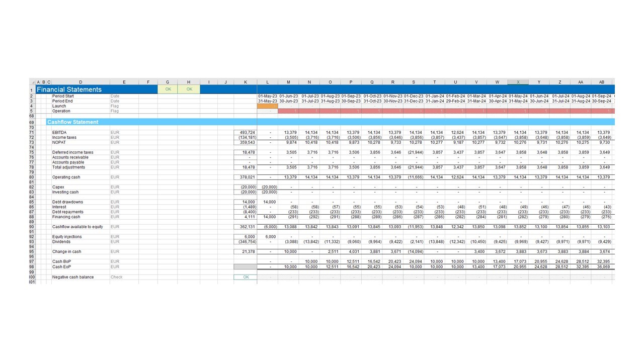Viewport: 644px width, 362px height.
Task: Select the Cash EoP label
Action: click(62, 266)
